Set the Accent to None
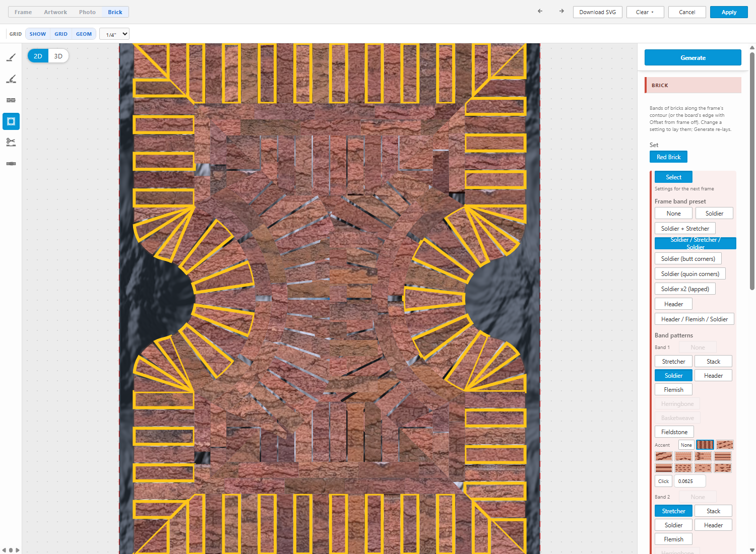Viewport: 756px width, 554px height. click(x=686, y=445)
